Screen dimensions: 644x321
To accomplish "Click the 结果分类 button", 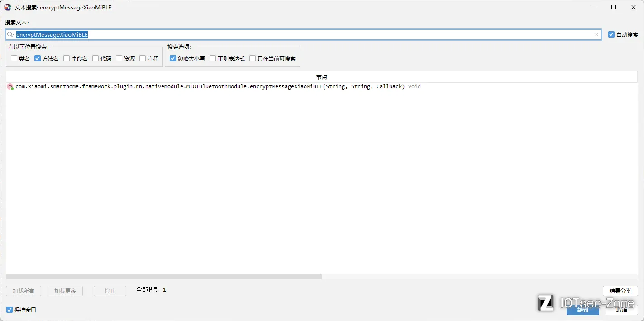I will pyautogui.click(x=620, y=291).
